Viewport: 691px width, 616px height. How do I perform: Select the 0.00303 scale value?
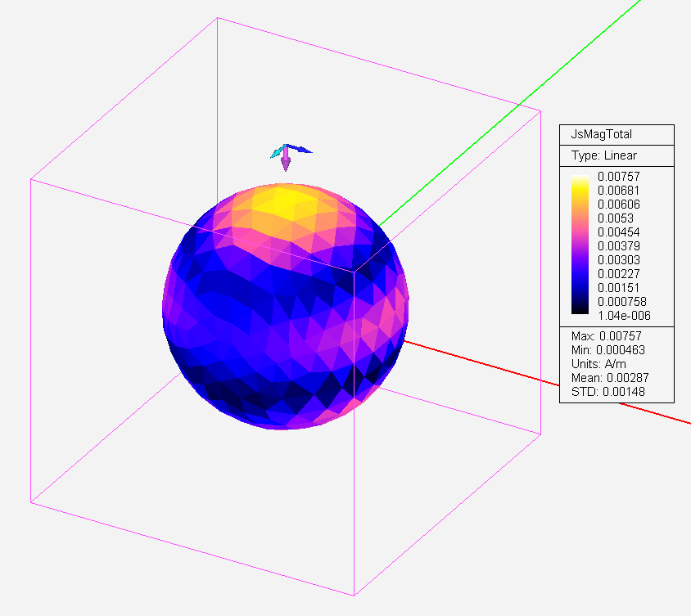[x=619, y=260]
